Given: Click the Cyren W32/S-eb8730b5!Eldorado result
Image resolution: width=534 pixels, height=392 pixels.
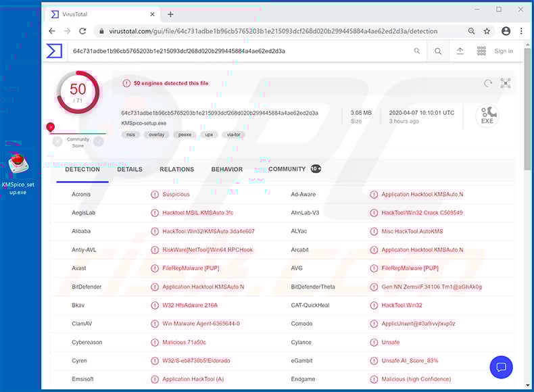Looking at the screenshot, I should (x=196, y=361).
